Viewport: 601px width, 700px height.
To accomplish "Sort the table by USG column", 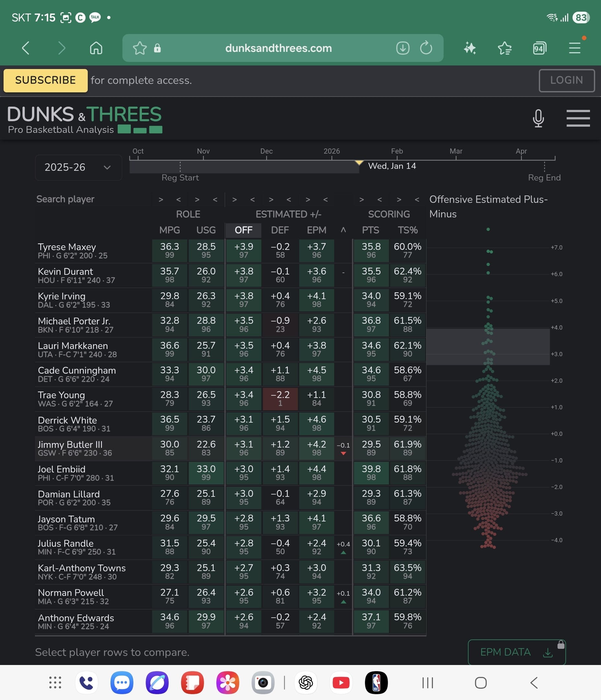I will [x=206, y=230].
